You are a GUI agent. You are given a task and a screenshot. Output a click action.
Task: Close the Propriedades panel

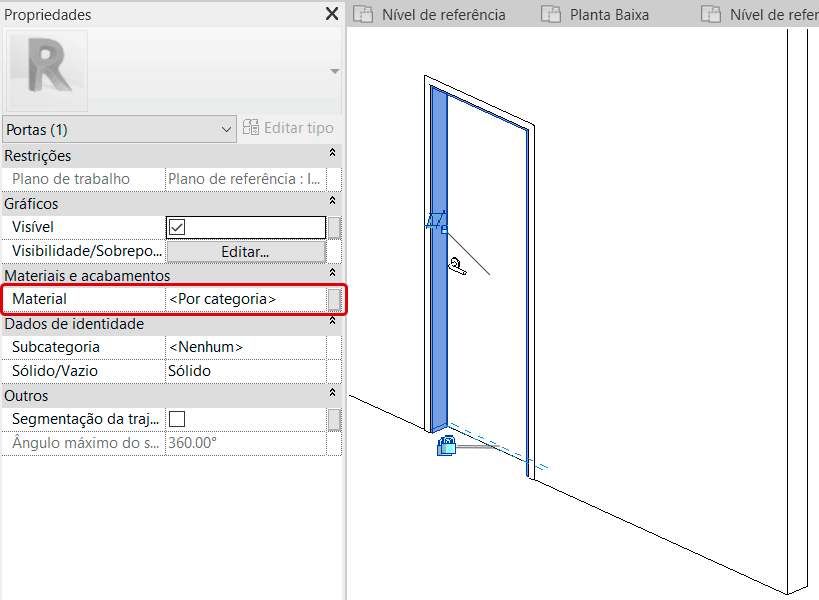click(x=332, y=14)
